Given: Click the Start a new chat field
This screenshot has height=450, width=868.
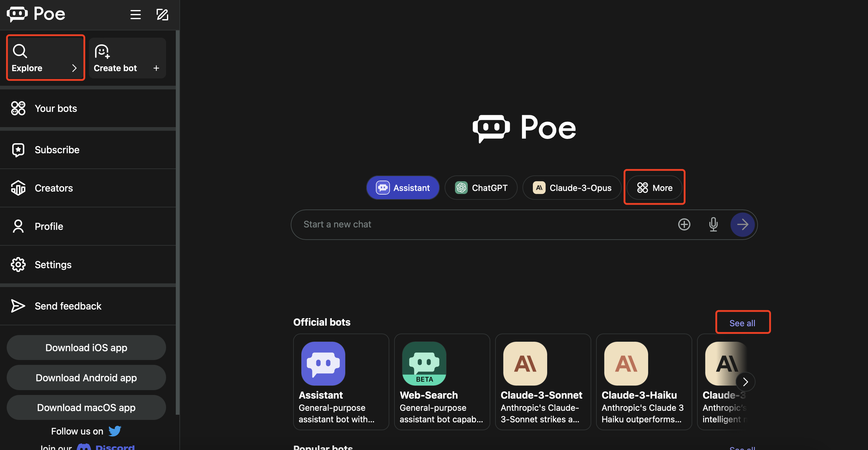Looking at the screenshot, I should pos(482,224).
